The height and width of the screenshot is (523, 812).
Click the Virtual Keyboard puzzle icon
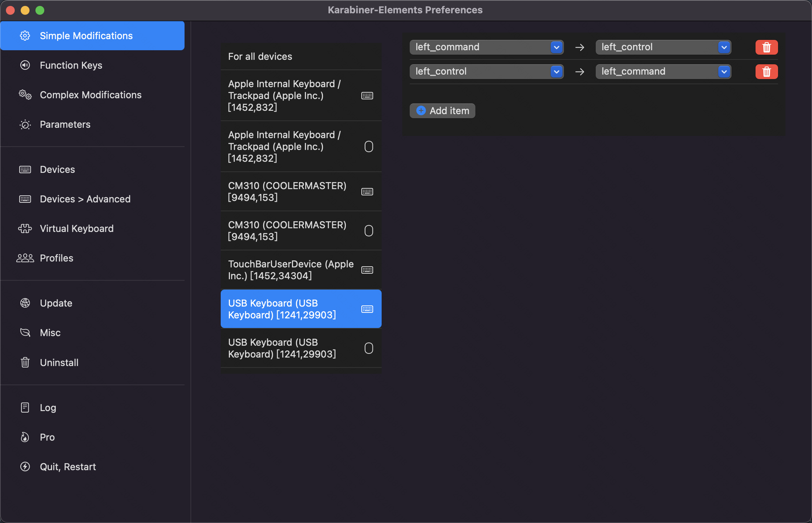point(25,229)
